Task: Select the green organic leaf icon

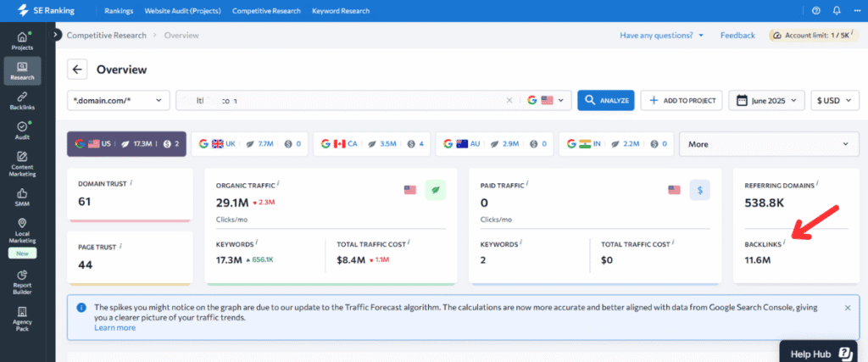Action: (x=435, y=190)
